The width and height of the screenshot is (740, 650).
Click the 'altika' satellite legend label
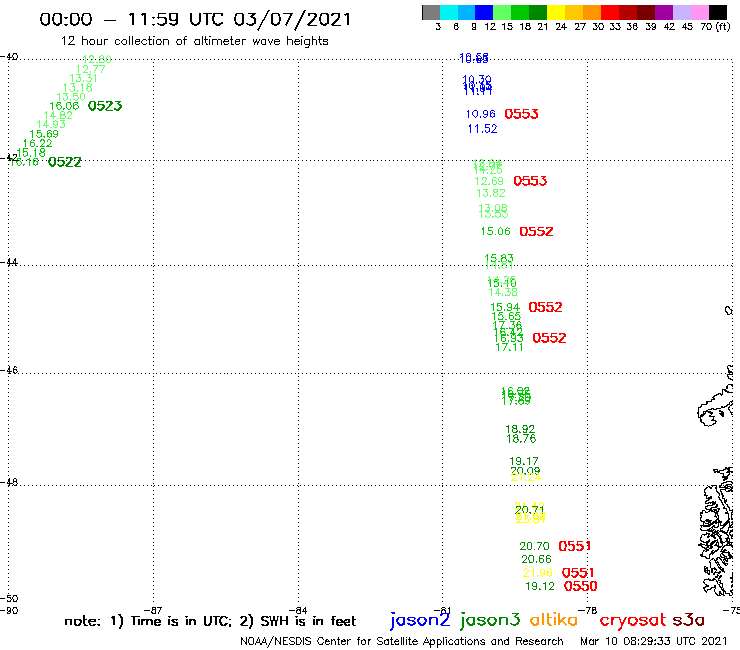point(554,619)
